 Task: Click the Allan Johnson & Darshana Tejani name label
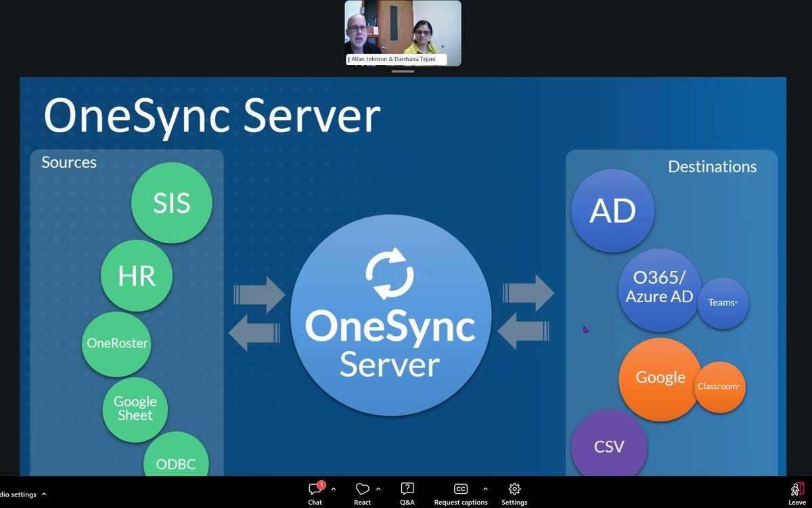(397, 60)
